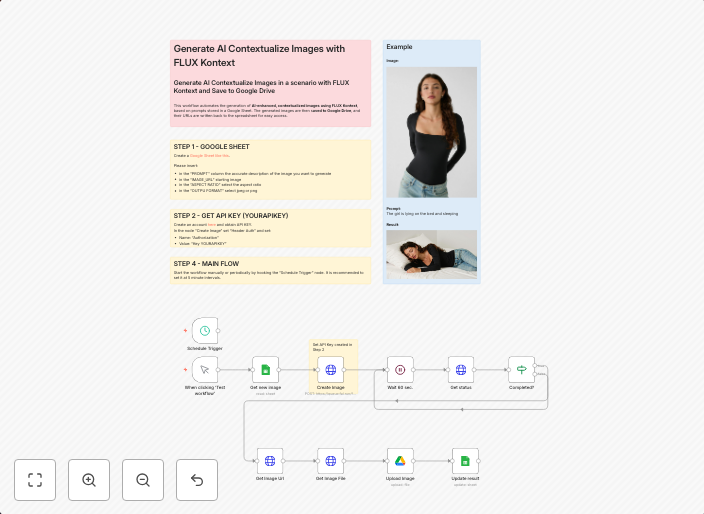Select the 'Generate AI Contextualize Images with FLUX Kontext' title
This screenshot has width=704, height=514.
point(259,56)
